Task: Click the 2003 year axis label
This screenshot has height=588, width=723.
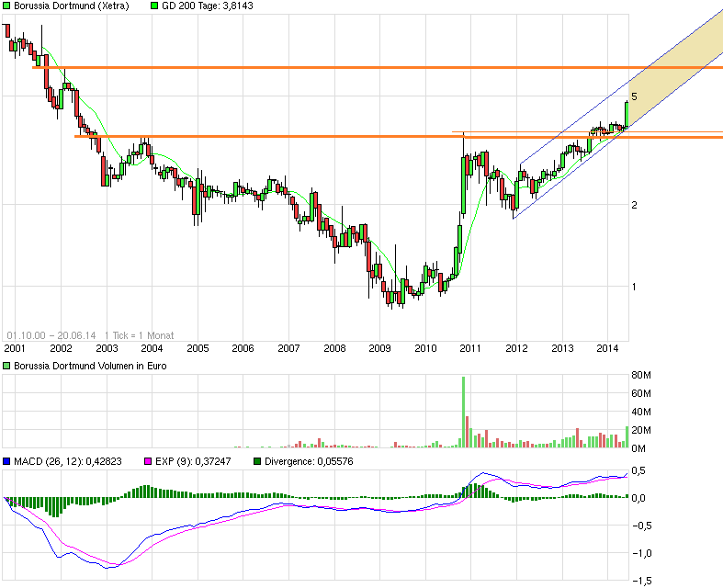Action: point(107,348)
